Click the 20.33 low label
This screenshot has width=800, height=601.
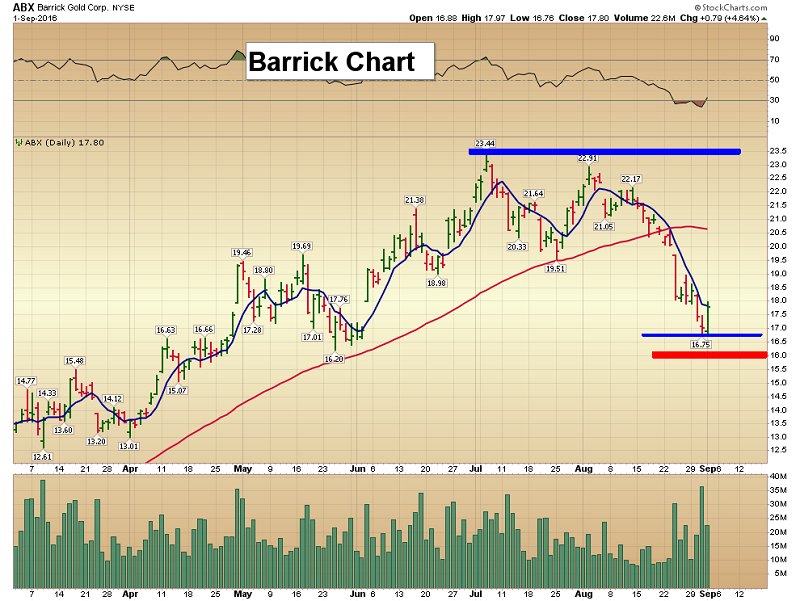point(516,247)
